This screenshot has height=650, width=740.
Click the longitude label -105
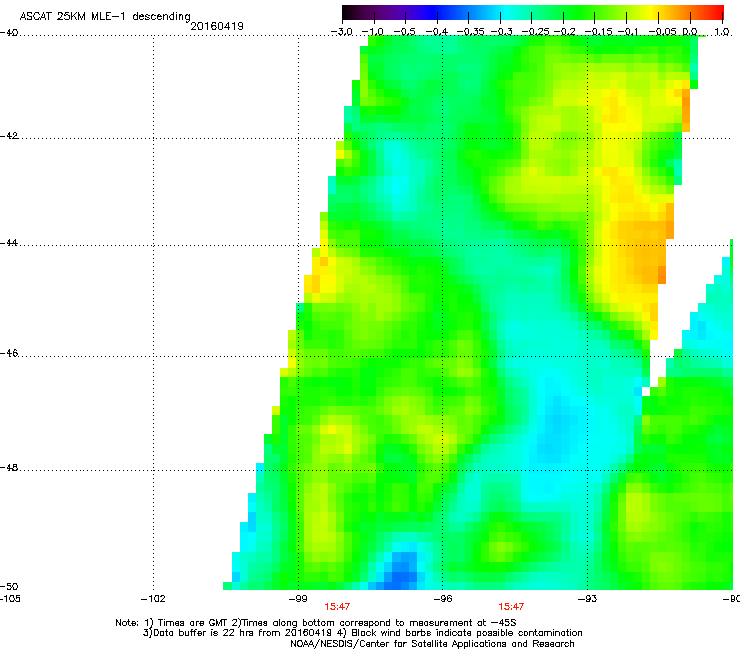10,599
